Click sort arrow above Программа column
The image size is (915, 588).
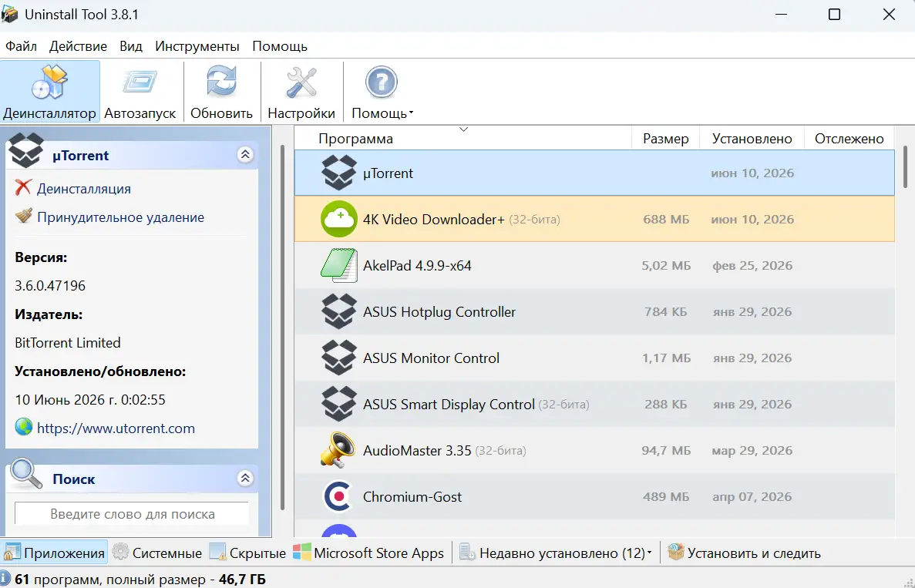coord(463,129)
